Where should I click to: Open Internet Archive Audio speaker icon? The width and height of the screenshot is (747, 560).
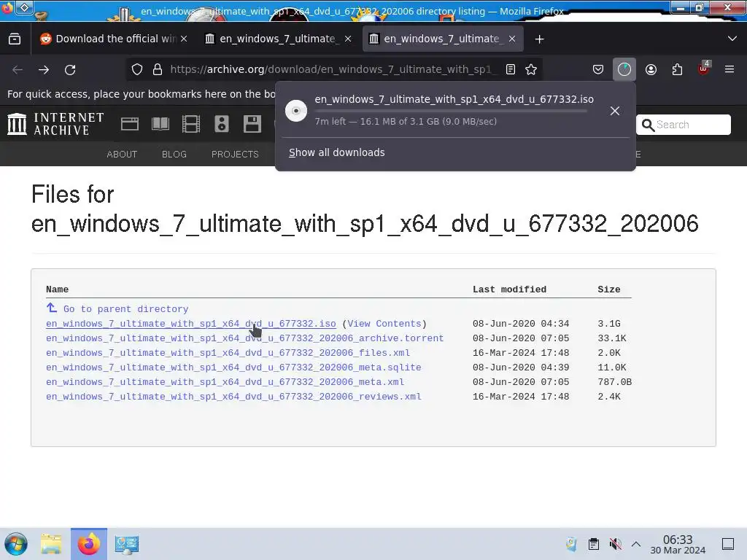coord(222,124)
